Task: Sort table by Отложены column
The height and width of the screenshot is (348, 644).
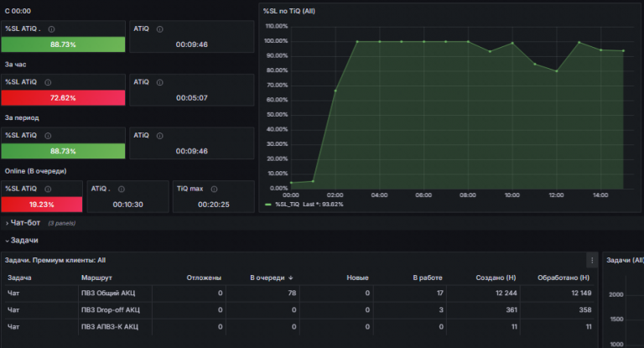Action: [204, 278]
